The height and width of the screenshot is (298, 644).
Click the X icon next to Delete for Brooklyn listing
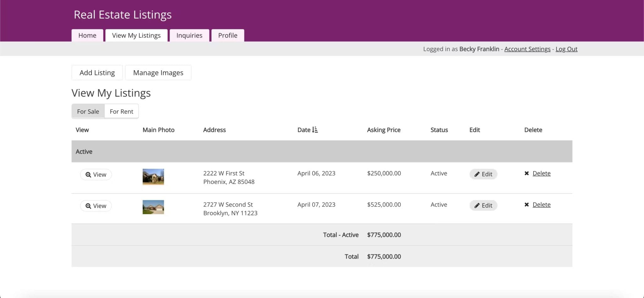pos(527,204)
